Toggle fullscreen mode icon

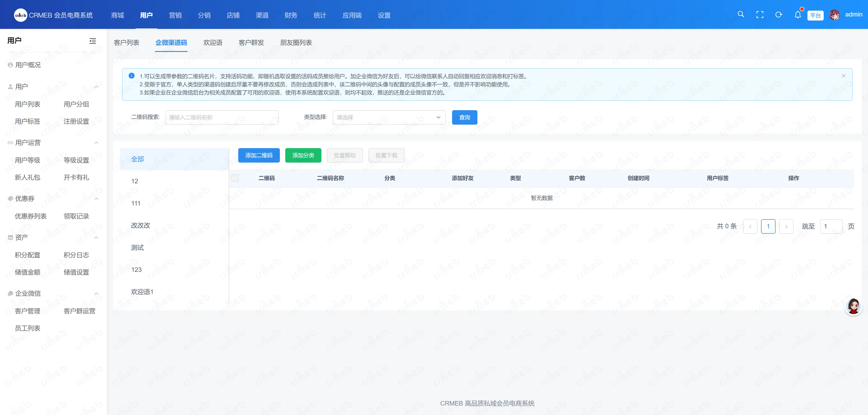pyautogui.click(x=759, y=14)
